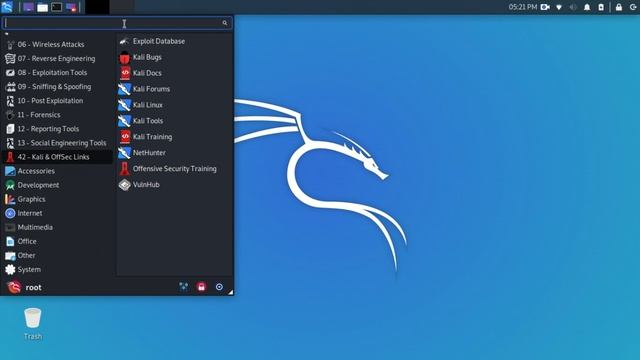The height and width of the screenshot is (360, 640).
Task: Open the Kali Linux website link
Action: [x=175, y=105]
